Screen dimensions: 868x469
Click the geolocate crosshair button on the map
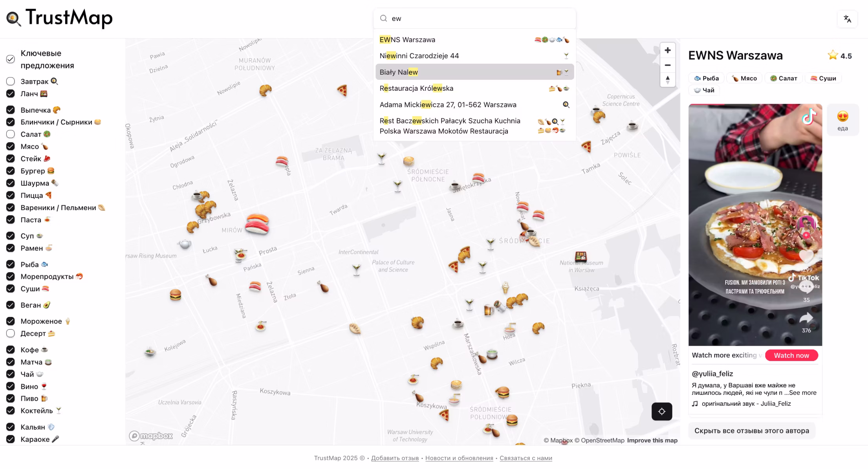coord(662,411)
